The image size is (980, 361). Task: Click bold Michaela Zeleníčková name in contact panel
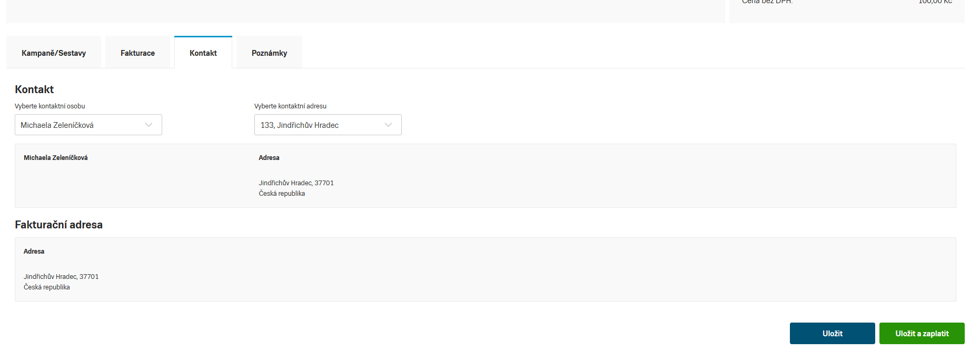[x=56, y=158]
